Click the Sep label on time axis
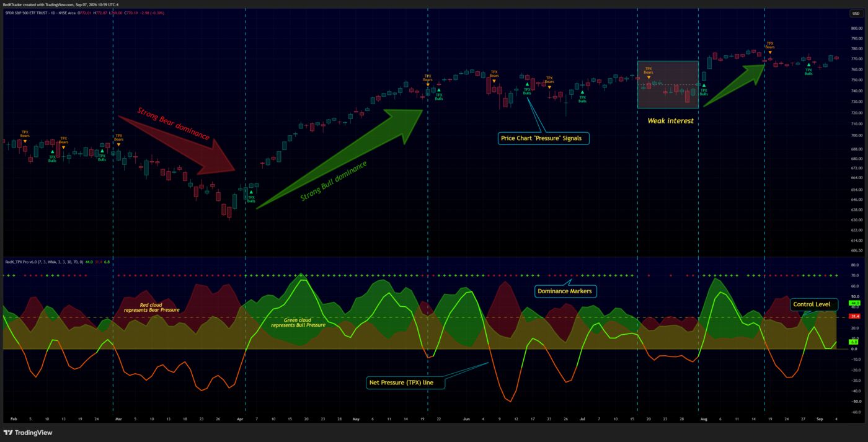Image resolution: width=868 pixels, height=442 pixels. [819, 419]
